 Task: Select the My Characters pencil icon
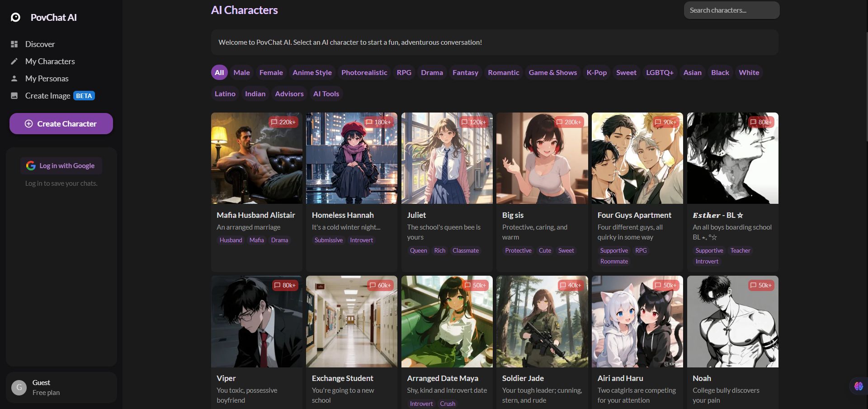click(x=15, y=61)
